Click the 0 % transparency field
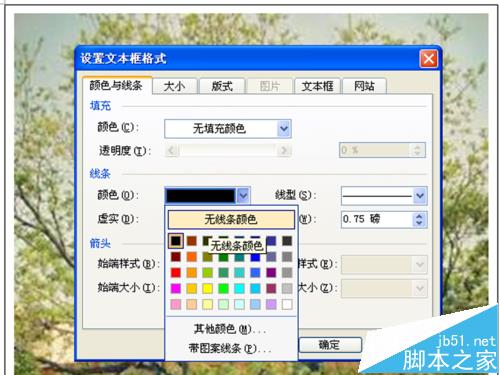The image size is (500, 375). pos(375,150)
